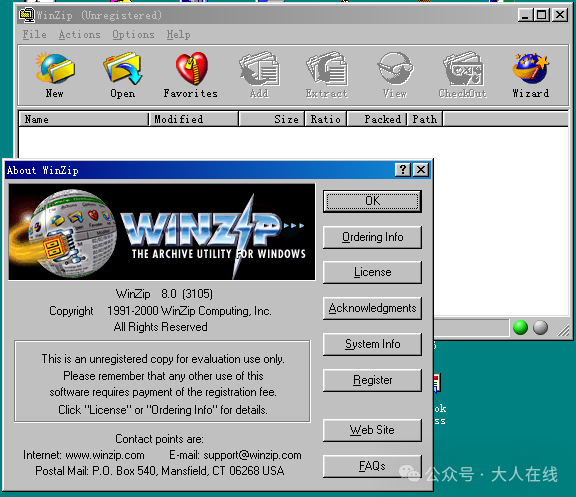
Task: Open System Info
Action: click(x=372, y=344)
